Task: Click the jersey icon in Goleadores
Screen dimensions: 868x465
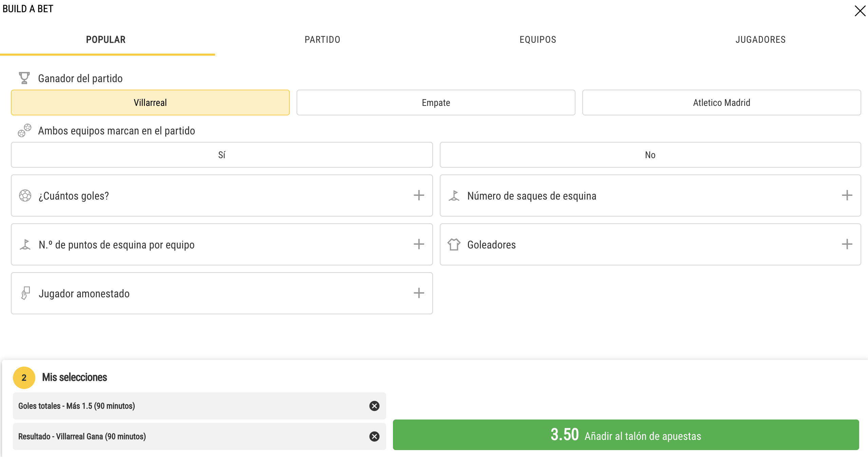Action: [x=454, y=244]
